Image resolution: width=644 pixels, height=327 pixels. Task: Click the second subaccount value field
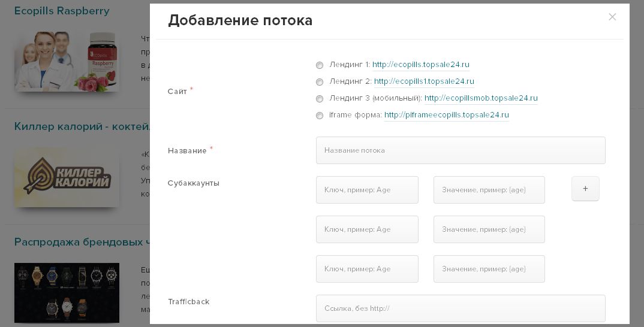(x=489, y=229)
